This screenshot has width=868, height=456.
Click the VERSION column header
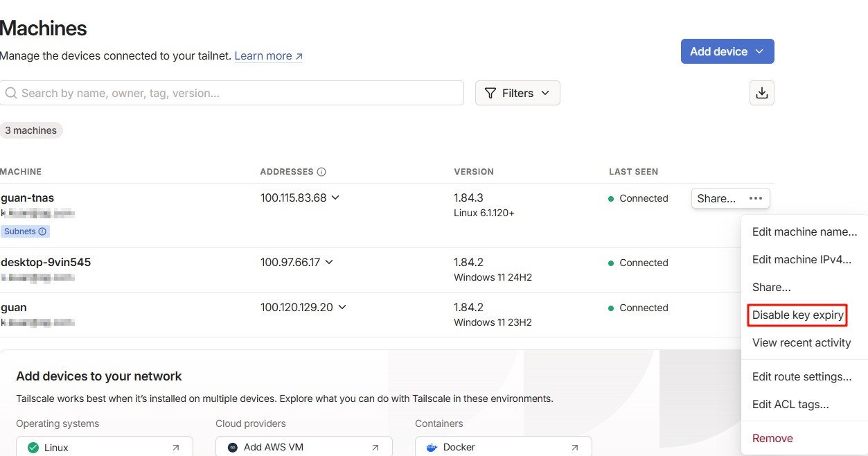tap(474, 172)
